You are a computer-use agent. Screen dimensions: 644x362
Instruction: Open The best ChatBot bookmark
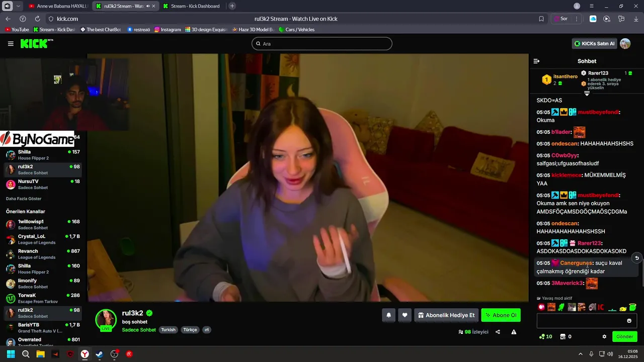101,30
